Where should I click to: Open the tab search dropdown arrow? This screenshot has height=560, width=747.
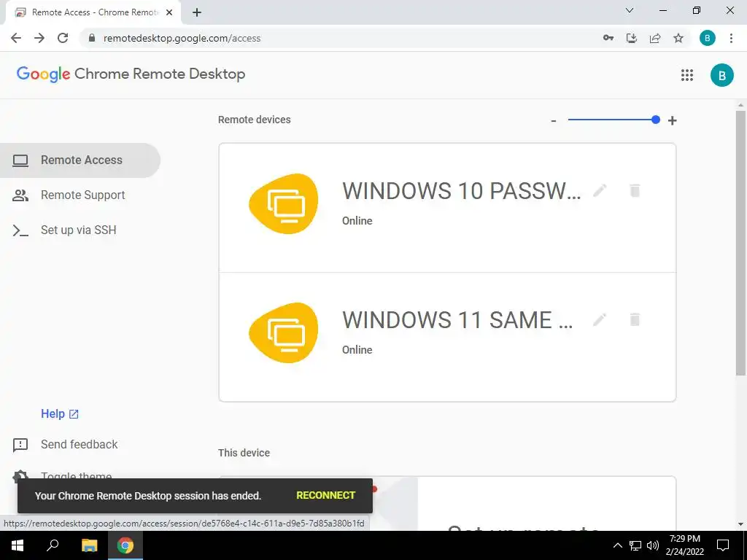point(630,10)
